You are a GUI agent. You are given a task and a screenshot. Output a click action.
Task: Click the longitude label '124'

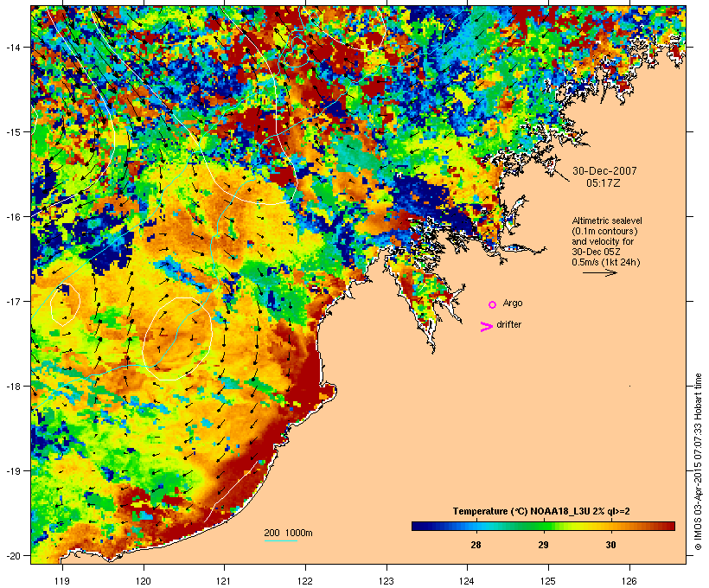click(468, 581)
